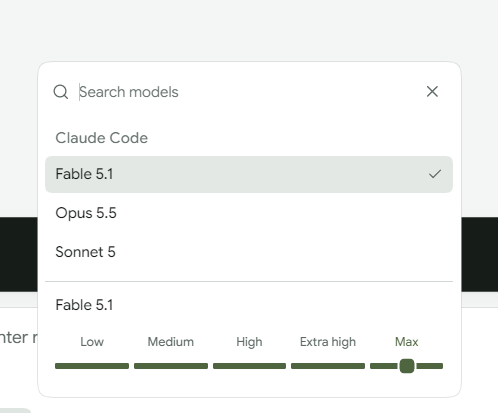Set effort level to Extra high label
The image size is (498, 413).
pos(328,342)
